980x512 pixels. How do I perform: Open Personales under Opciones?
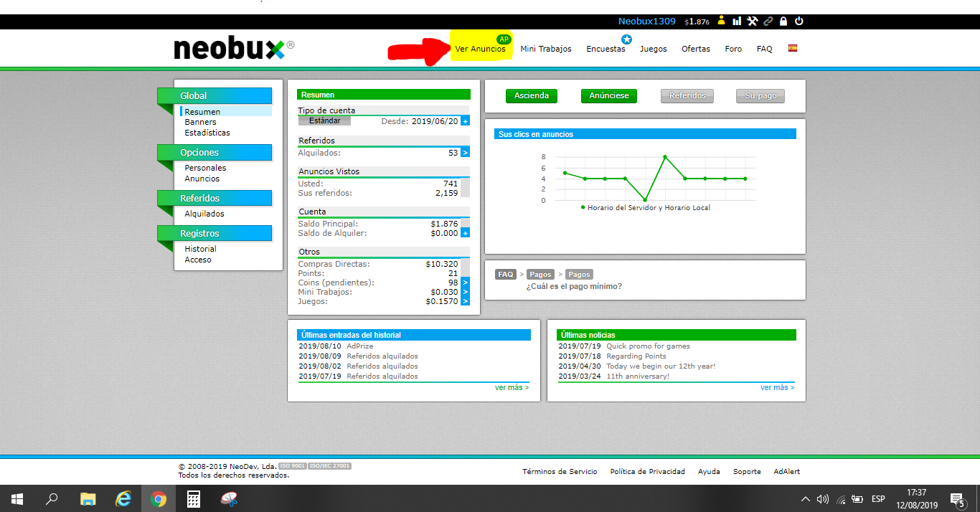[205, 168]
